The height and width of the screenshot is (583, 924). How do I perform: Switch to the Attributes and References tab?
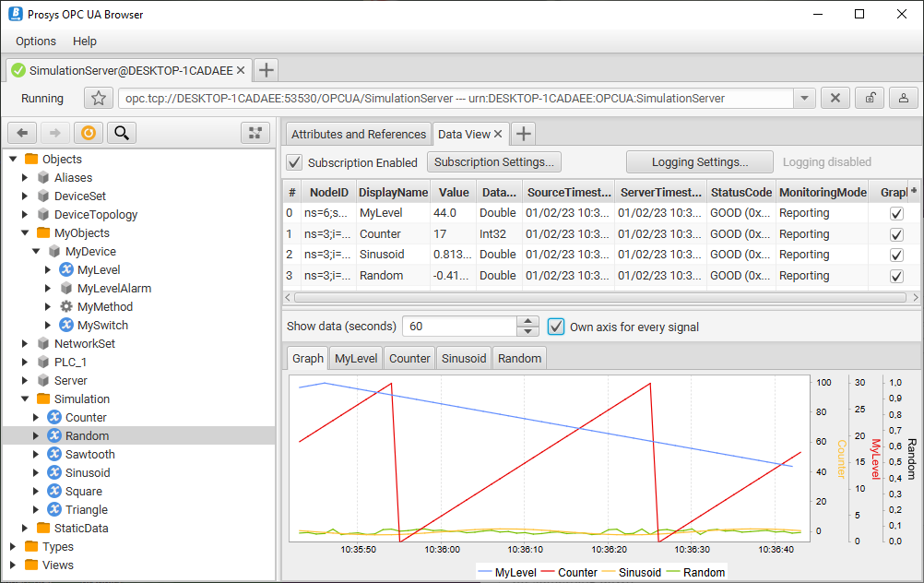tap(359, 134)
